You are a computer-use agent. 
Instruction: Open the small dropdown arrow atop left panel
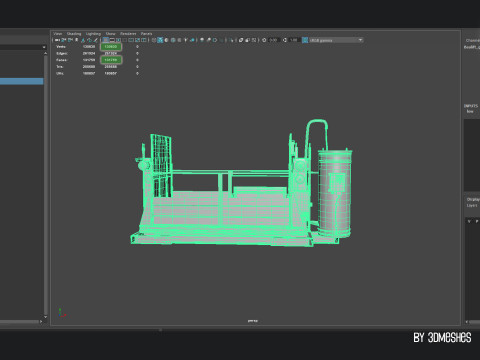[x=44, y=47]
